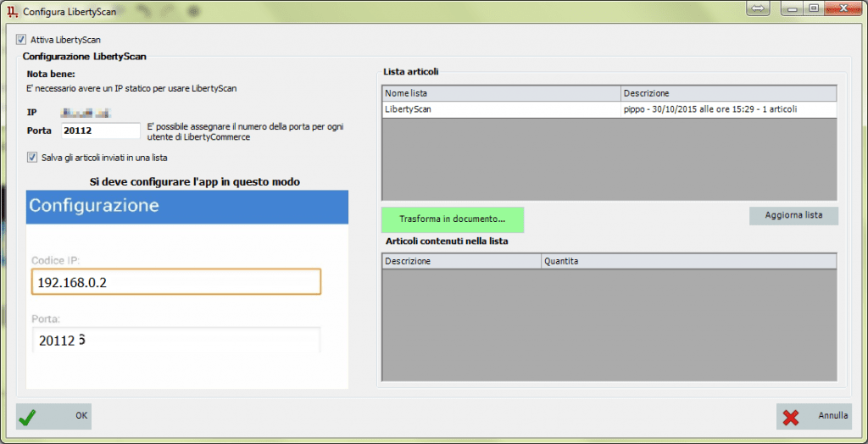Click the Codice IP field showing 192.168.0.2

176,282
